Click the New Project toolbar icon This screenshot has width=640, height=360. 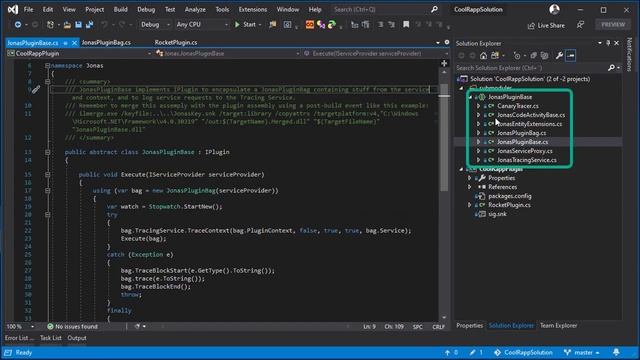click(50, 25)
